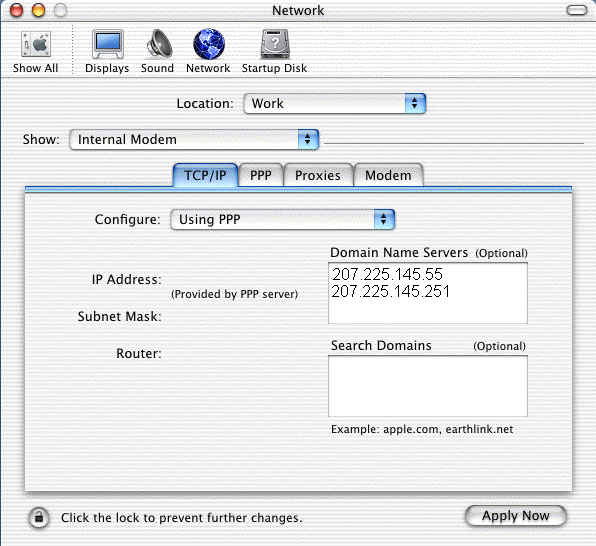Click the toolbar toggle pill in title bar

tap(577, 10)
